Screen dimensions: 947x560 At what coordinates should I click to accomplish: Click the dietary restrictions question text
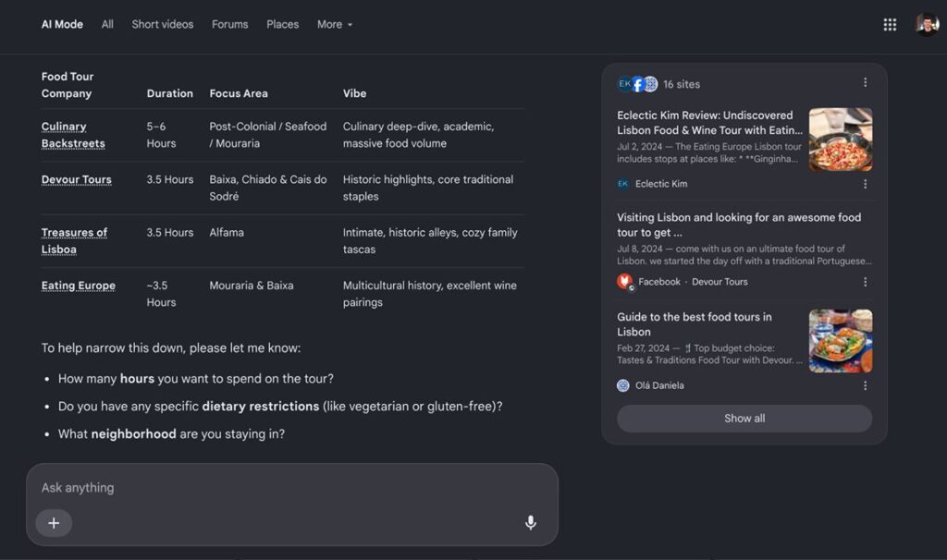click(280, 407)
